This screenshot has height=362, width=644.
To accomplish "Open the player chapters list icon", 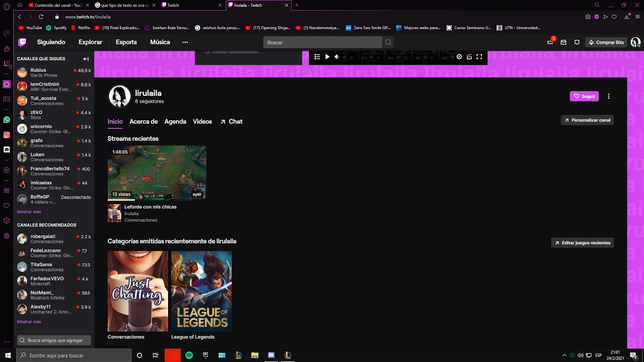I will [317, 57].
